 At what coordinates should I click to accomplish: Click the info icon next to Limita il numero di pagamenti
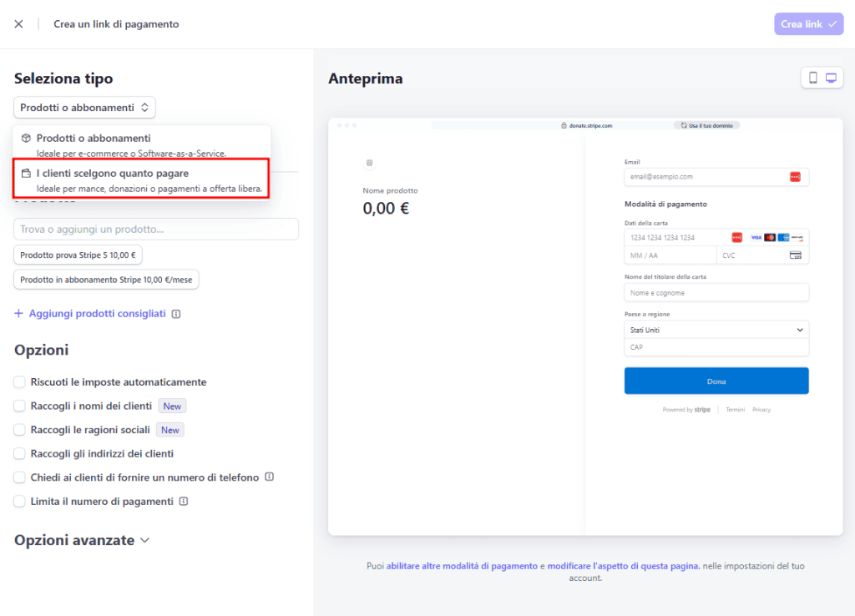pos(183,501)
